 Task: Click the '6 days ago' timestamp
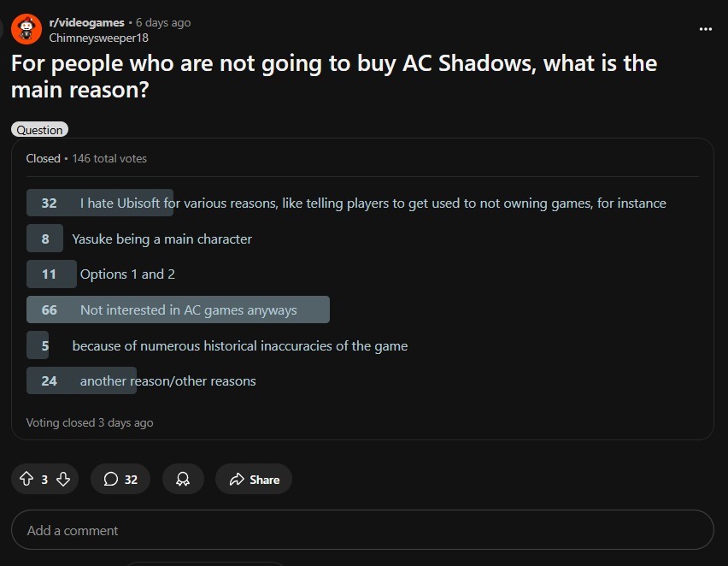point(163,22)
